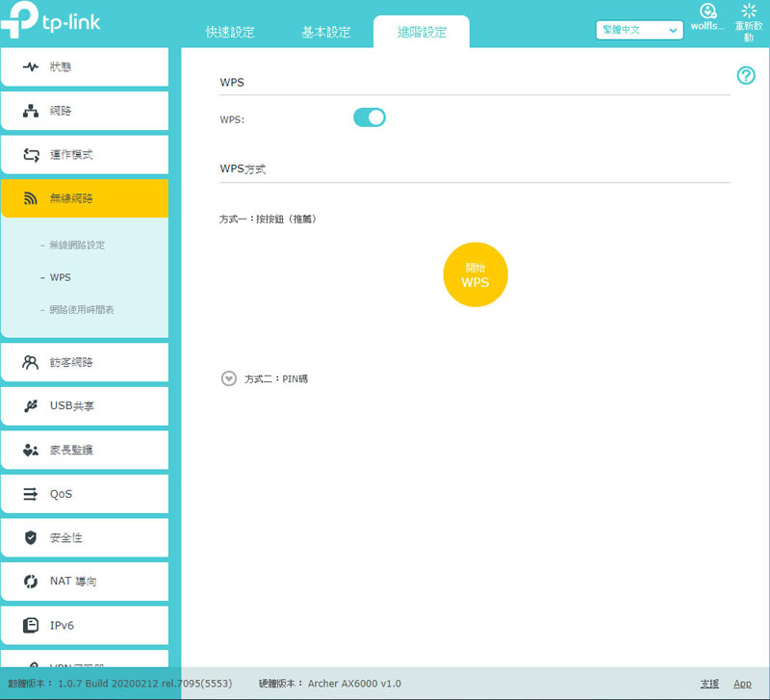Click the WPS方式 section heading
Image resolution: width=770 pixels, height=700 pixels.
pyautogui.click(x=243, y=169)
